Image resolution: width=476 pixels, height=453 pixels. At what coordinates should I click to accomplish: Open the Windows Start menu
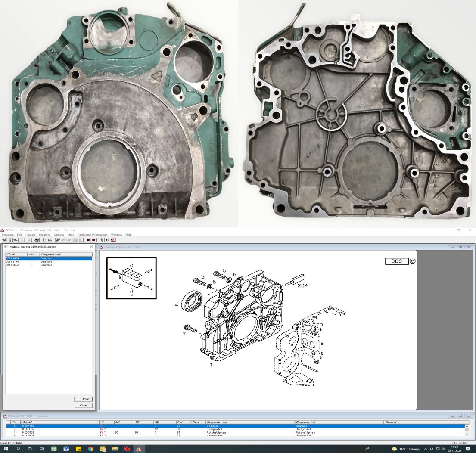(x=5, y=449)
